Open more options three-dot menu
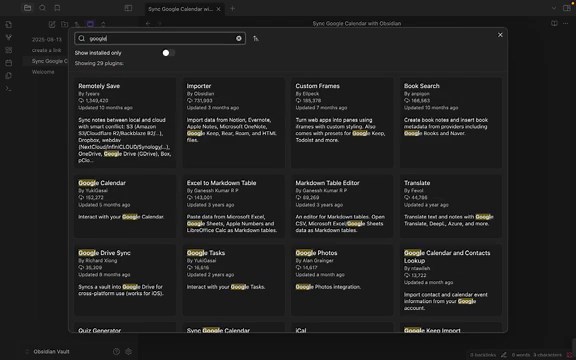The image size is (576, 360). pos(566,23)
